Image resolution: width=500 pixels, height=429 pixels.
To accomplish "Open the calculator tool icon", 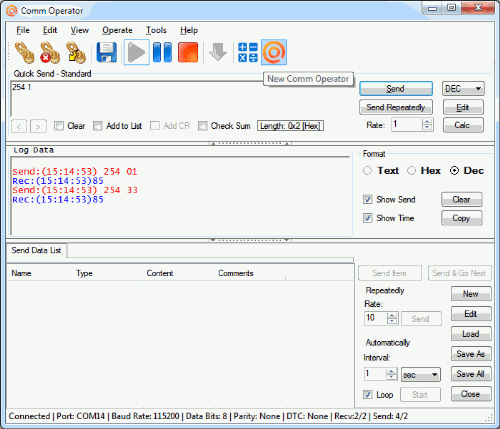I will click(248, 52).
